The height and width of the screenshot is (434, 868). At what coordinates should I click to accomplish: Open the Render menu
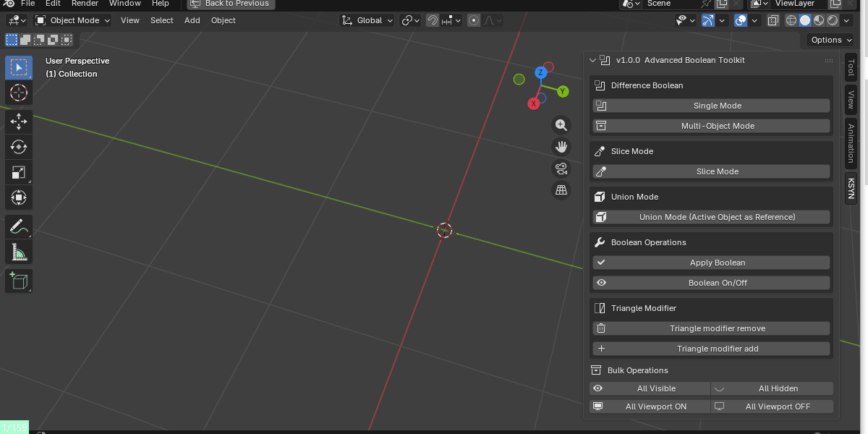(x=85, y=4)
